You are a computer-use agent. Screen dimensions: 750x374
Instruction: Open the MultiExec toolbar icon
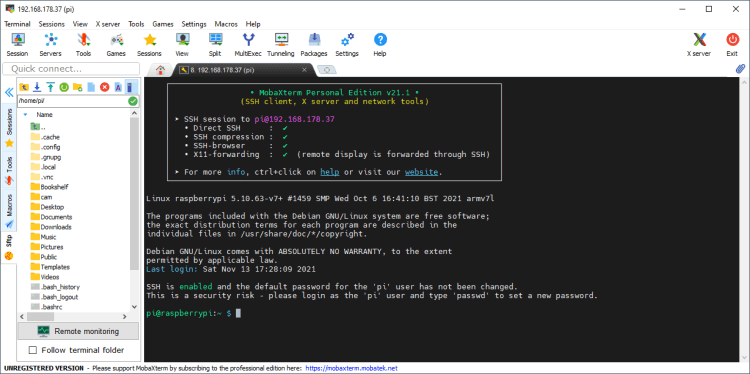click(248, 44)
